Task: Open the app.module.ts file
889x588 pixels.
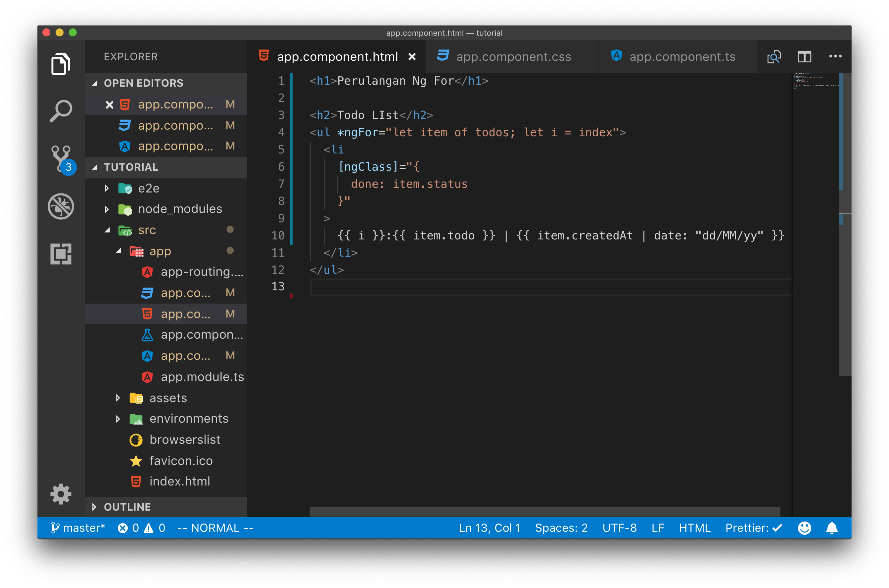Action: (x=166, y=377)
